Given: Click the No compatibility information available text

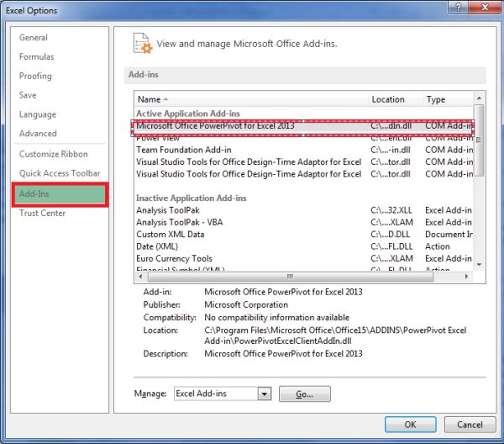Looking at the screenshot, I should (276, 318).
